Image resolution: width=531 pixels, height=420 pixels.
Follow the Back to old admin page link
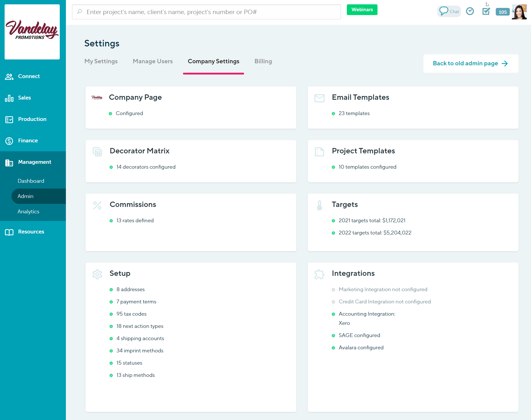(470, 63)
